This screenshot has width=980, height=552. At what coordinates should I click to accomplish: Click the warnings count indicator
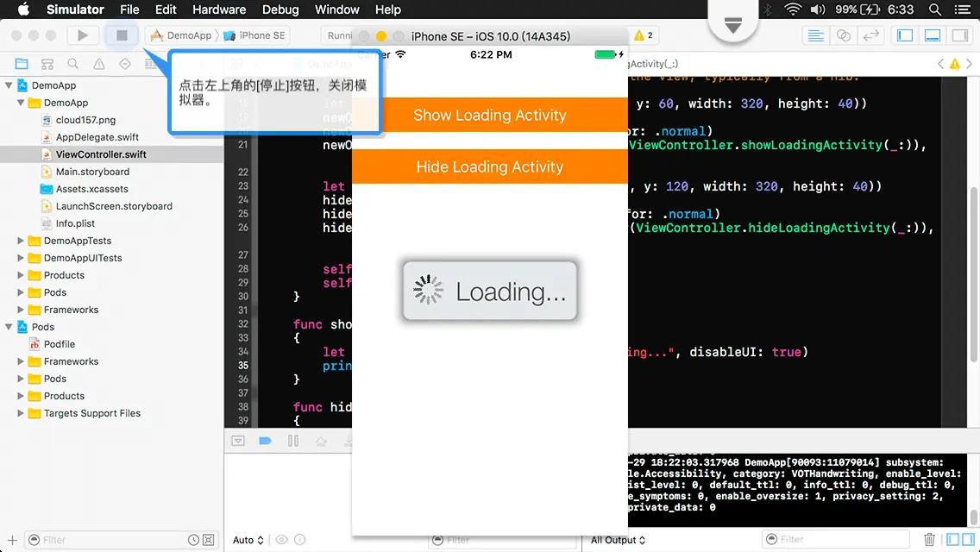click(x=644, y=35)
